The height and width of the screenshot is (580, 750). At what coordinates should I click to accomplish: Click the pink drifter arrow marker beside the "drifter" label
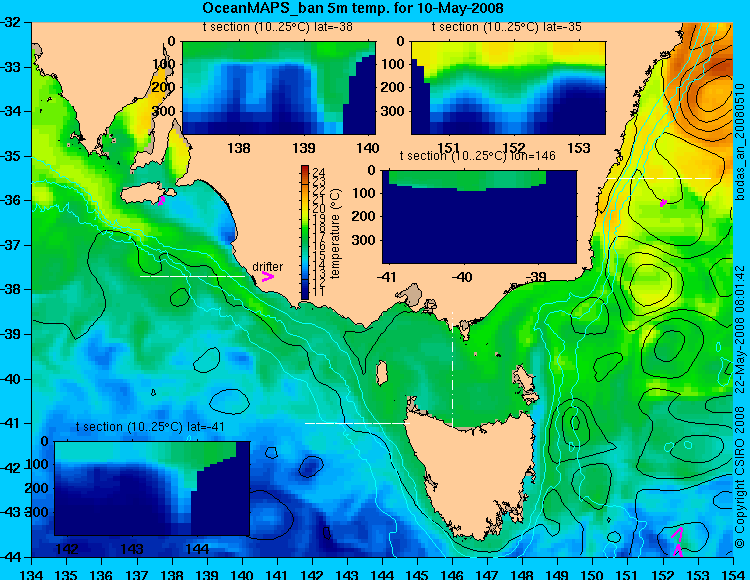click(268, 277)
